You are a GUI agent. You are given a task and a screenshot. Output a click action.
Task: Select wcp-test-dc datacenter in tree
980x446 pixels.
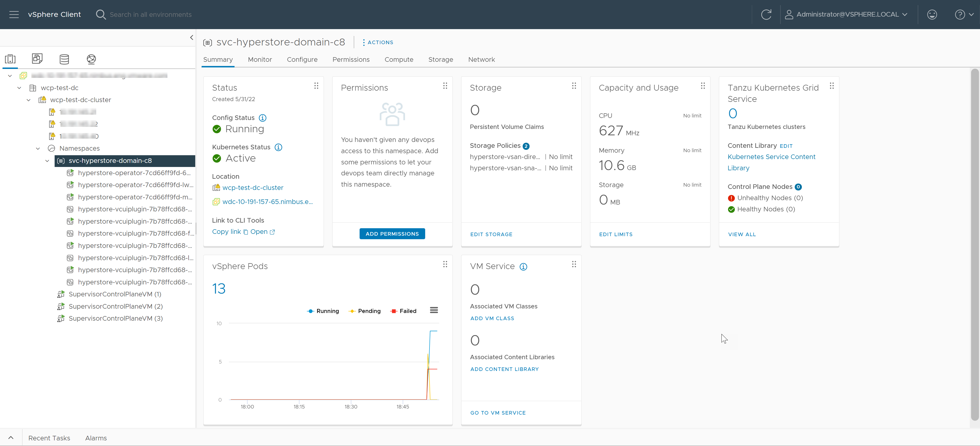(59, 88)
